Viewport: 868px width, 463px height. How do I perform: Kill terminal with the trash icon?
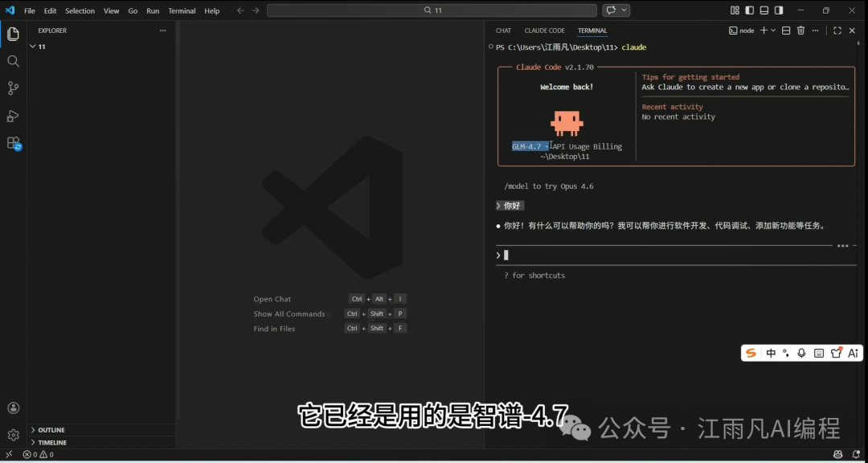point(800,31)
